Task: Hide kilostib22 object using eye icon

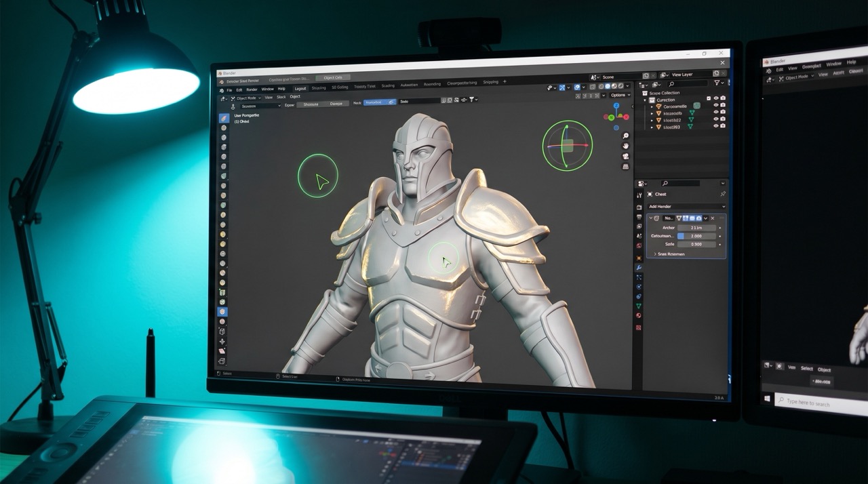Action: tap(716, 119)
